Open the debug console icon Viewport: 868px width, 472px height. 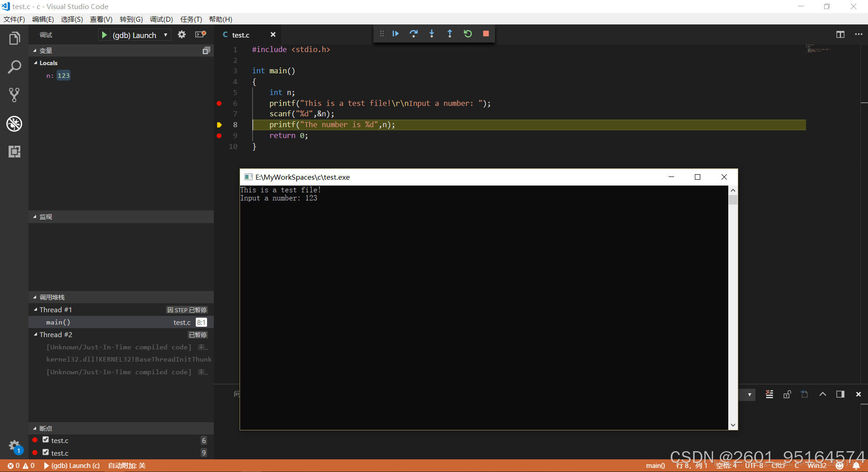click(200, 35)
